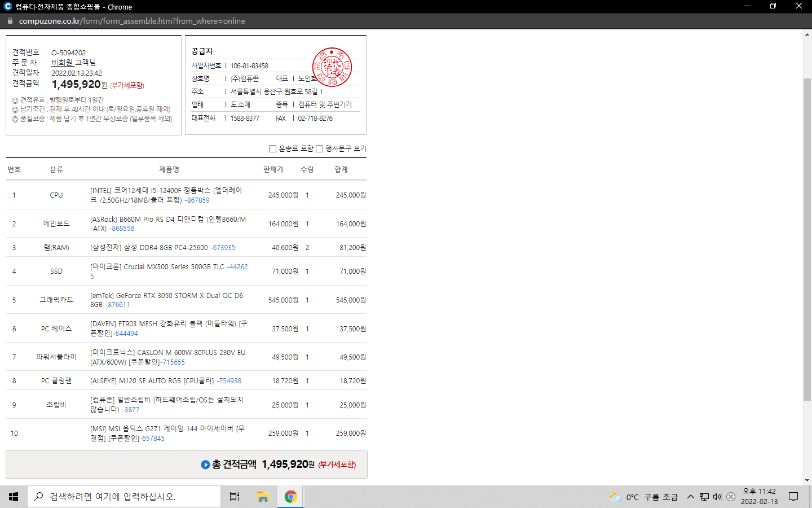Viewport: 812px width, 508px height.
Task: Select estimate number O-5094202
Action: click(69, 53)
